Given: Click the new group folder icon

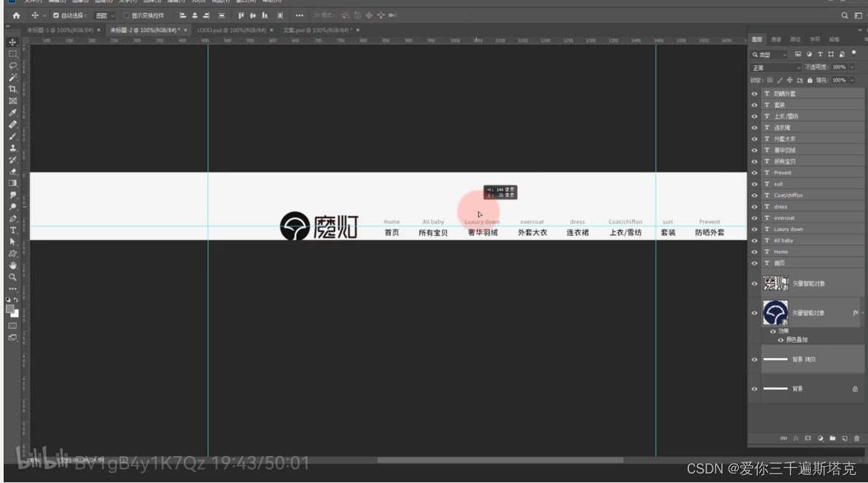Looking at the screenshot, I should (832, 438).
